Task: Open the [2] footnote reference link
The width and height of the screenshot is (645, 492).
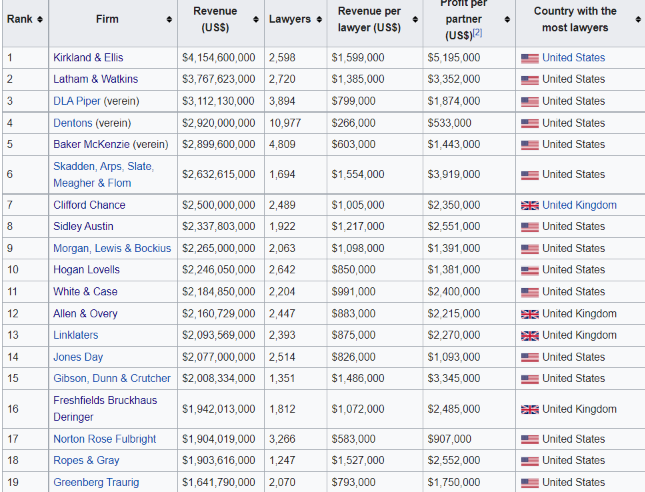Action: click(x=477, y=32)
